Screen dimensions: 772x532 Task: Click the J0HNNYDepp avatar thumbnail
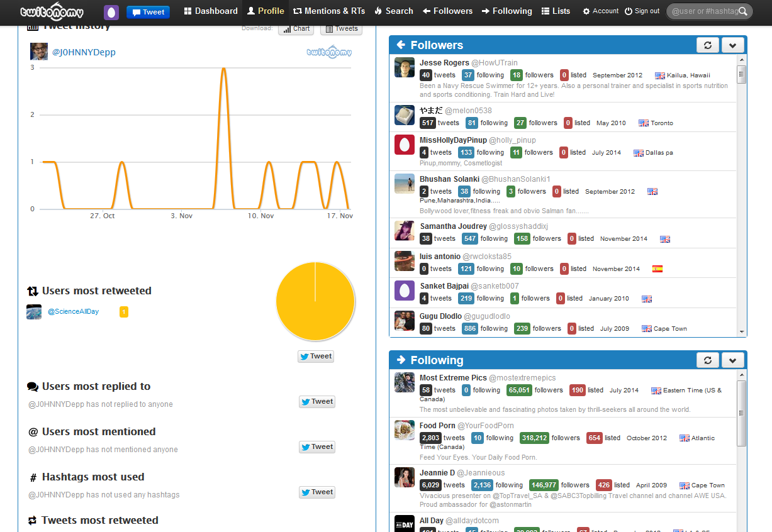39,52
